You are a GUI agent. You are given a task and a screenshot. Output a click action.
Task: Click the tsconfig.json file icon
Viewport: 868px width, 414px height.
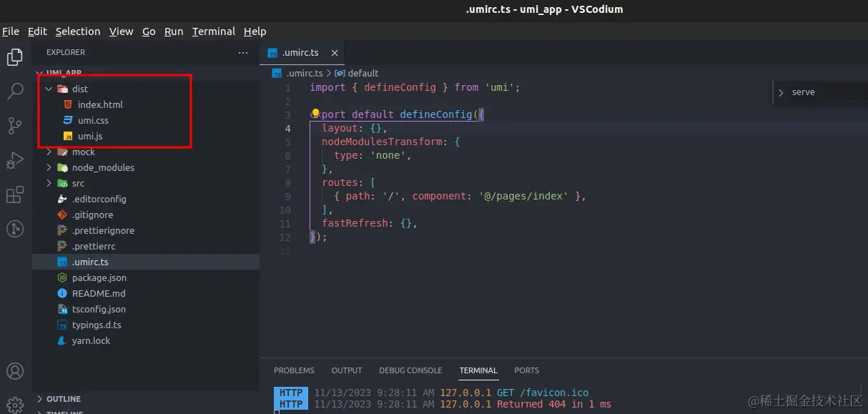coord(62,309)
